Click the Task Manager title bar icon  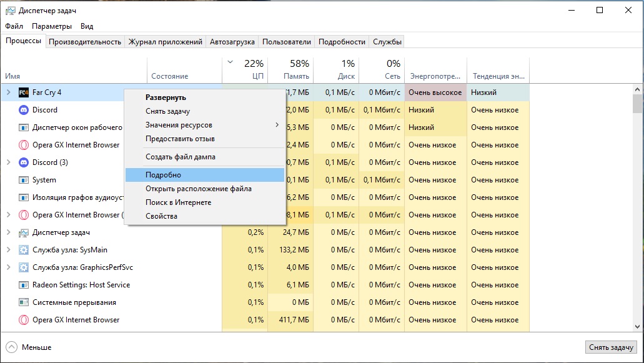[x=10, y=11]
